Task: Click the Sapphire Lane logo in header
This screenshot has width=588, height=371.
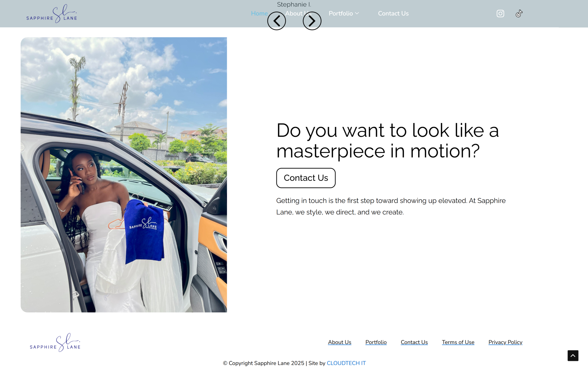Action: [x=51, y=13]
